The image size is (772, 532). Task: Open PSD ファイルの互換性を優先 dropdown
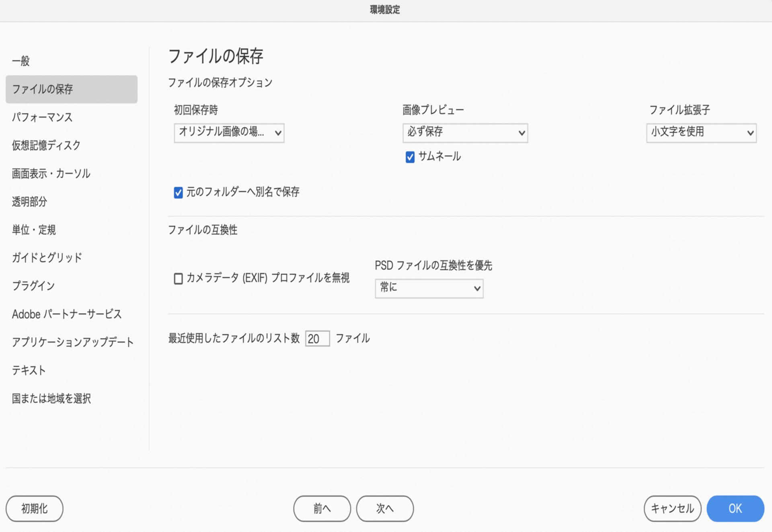(x=429, y=288)
